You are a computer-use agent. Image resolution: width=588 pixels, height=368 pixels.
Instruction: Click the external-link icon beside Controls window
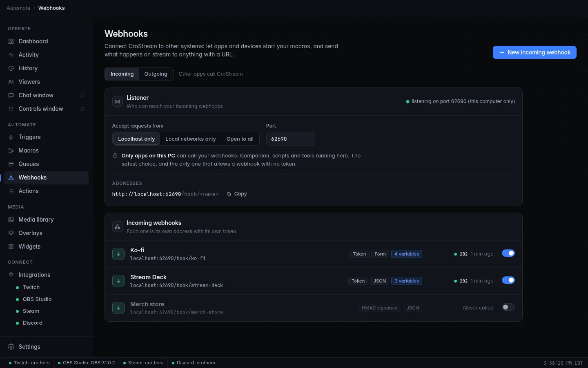click(82, 109)
